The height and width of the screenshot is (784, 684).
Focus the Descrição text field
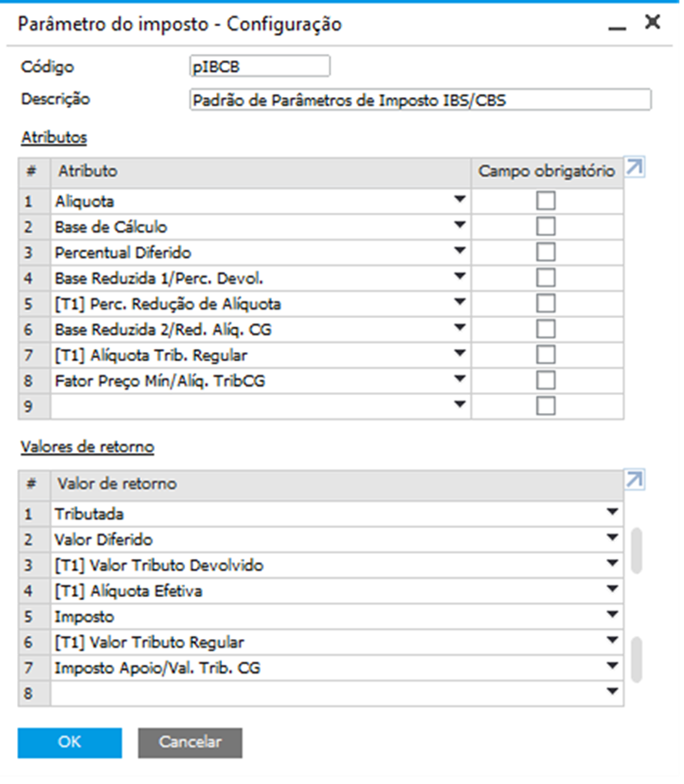(x=420, y=100)
